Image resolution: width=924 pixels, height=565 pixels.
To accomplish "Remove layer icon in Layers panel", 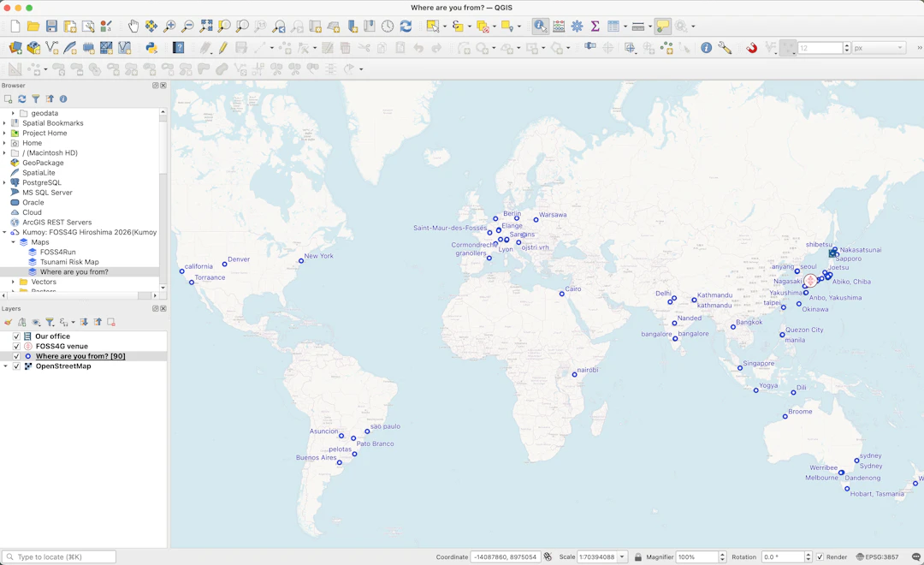I will point(110,322).
